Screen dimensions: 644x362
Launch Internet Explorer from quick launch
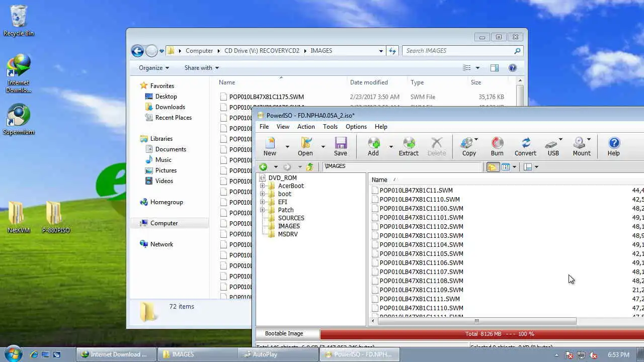[34, 354]
